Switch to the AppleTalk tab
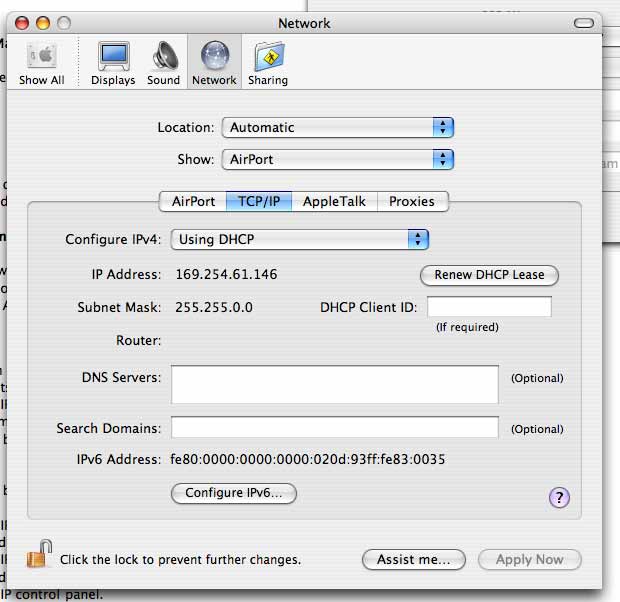Screen dimensions: 620x602 tap(335, 201)
